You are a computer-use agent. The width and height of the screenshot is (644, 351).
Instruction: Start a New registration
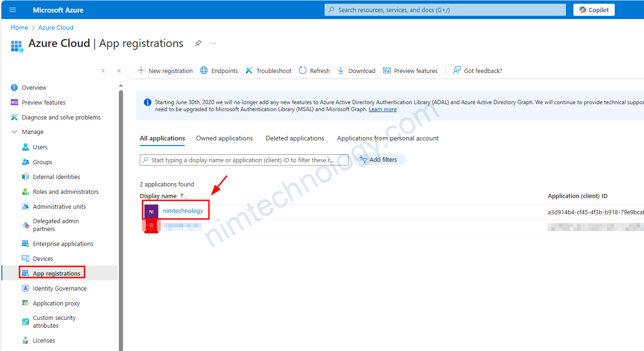[165, 71]
